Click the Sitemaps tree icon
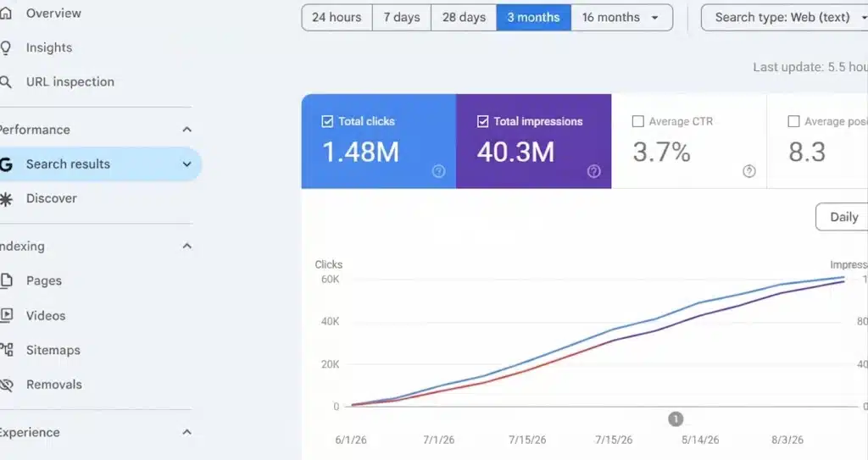 coord(6,350)
